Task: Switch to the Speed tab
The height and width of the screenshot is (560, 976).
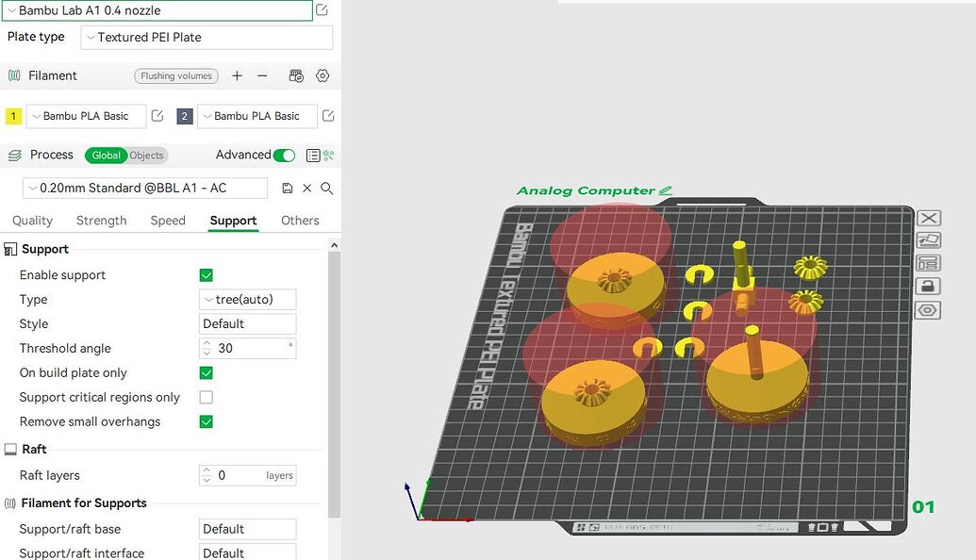Action: [168, 221]
